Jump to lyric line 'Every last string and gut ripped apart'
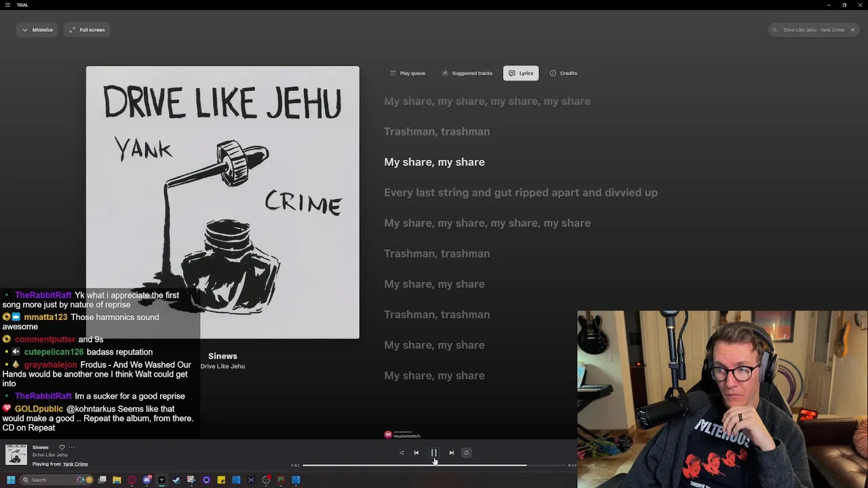 [x=521, y=192]
